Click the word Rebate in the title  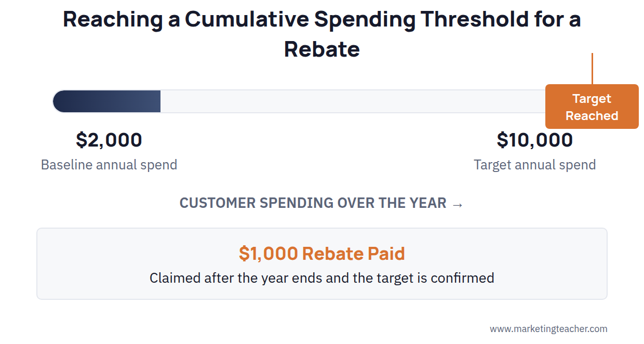[322, 49]
